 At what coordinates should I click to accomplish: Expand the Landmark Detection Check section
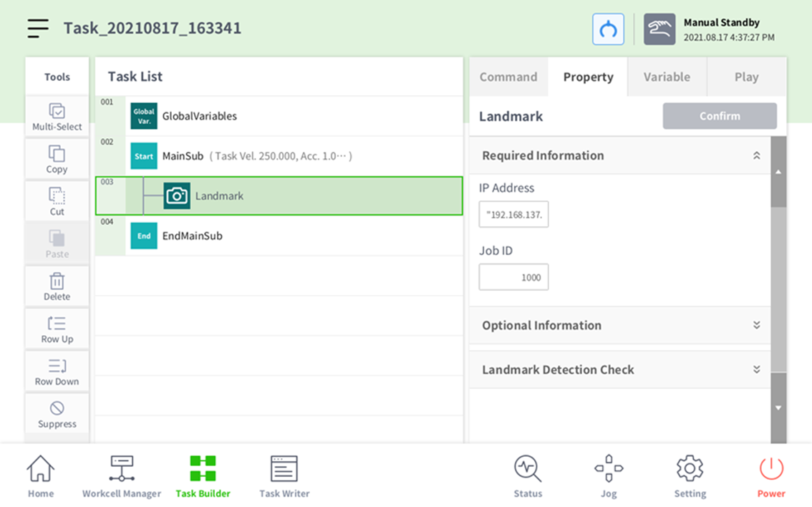756,370
